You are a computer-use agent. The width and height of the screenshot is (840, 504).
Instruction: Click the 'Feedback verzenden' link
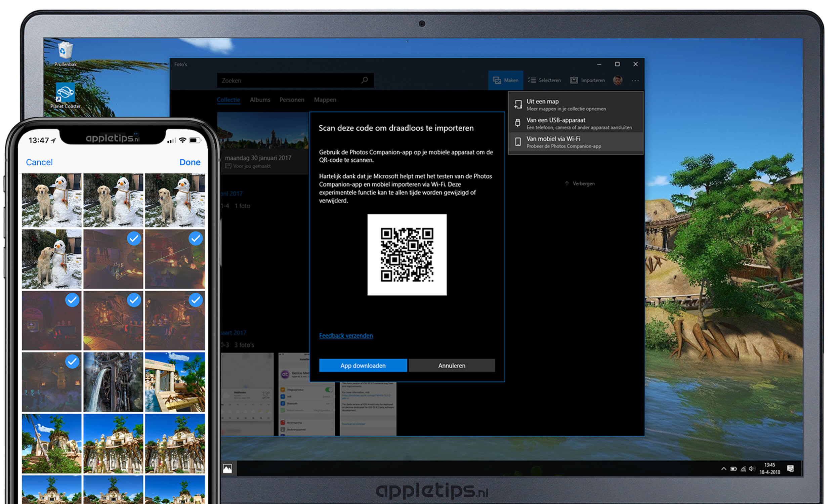click(346, 336)
